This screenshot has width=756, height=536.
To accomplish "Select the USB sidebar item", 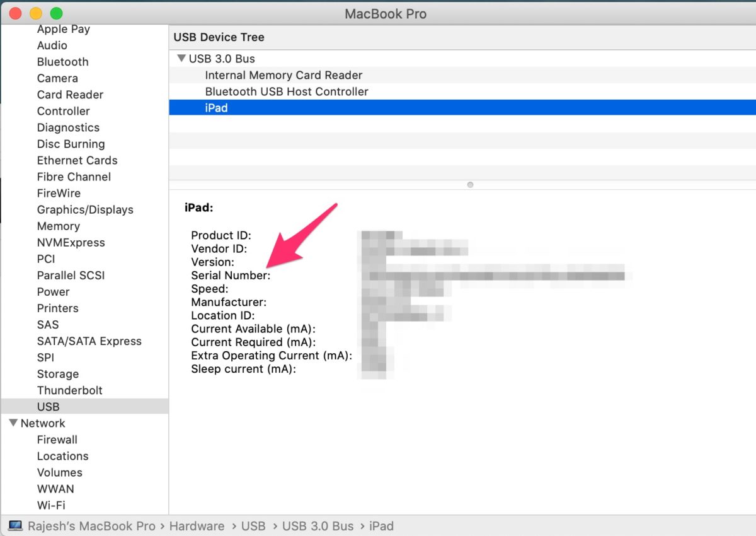I will coord(48,407).
